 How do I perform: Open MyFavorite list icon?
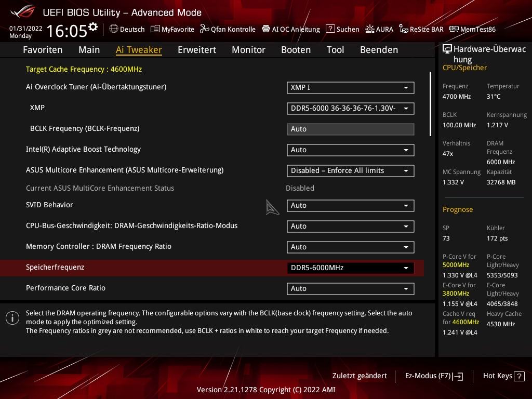click(155, 29)
